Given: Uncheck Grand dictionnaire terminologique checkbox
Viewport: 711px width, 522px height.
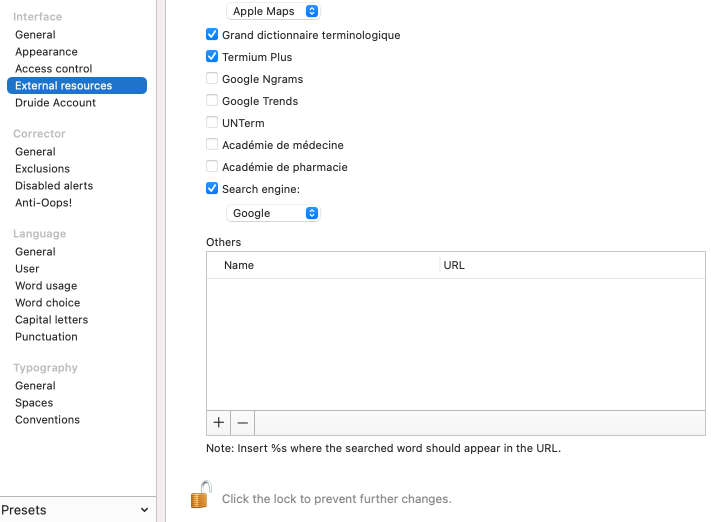Looking at the screenshot, I should coord(212,35).
